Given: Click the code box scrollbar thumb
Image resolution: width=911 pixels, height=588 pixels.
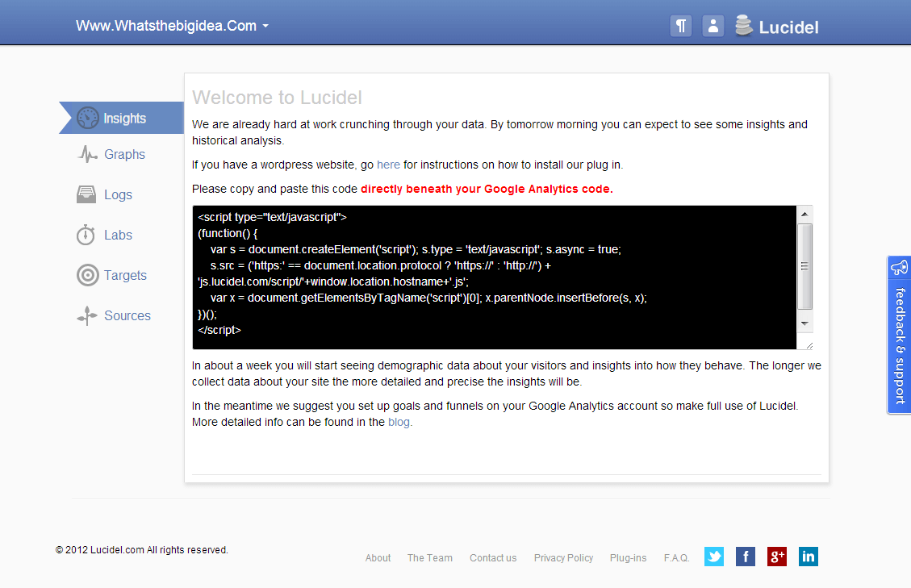Looking at the screenshot, I should (x=804, y=267).
